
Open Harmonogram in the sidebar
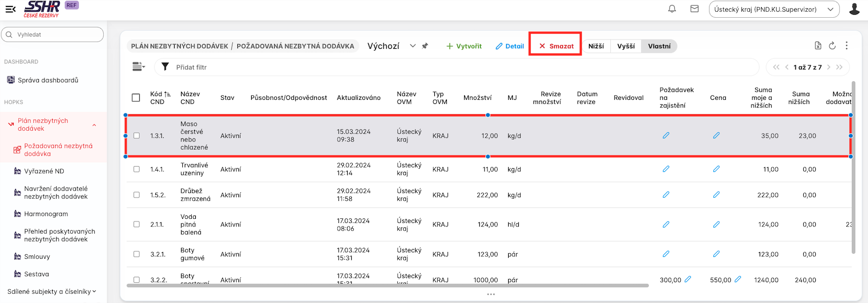(x=46, y=214)
